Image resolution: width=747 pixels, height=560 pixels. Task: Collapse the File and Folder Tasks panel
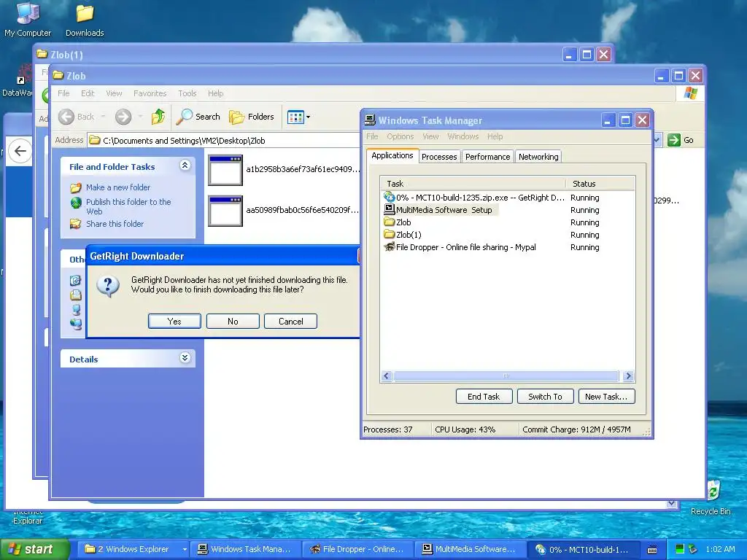pyautogui.click(x=185, y=166)
